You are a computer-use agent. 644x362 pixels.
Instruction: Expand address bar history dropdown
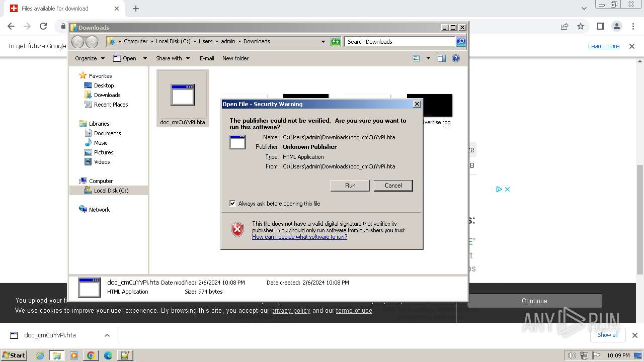click(x=323, y=42)
